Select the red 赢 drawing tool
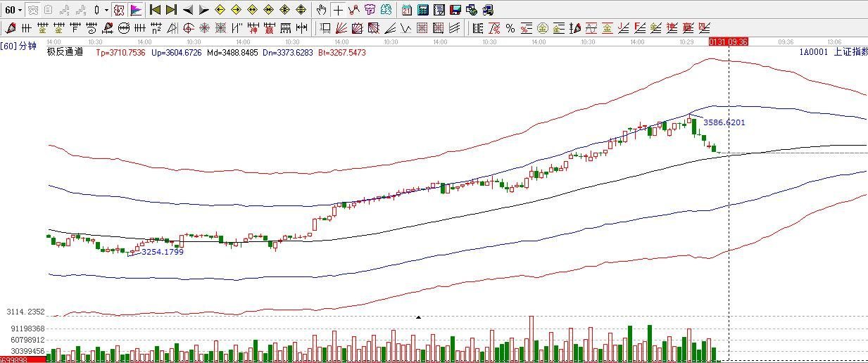Viewport: 868px width, 363px height. pos(270,28)
